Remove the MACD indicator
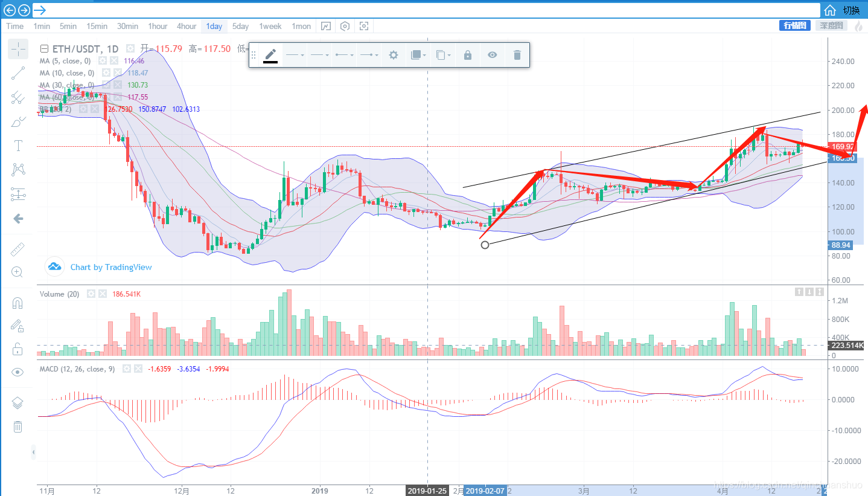Image resolution: width=868 pixels, height=496 pixels. coord(138,369)
